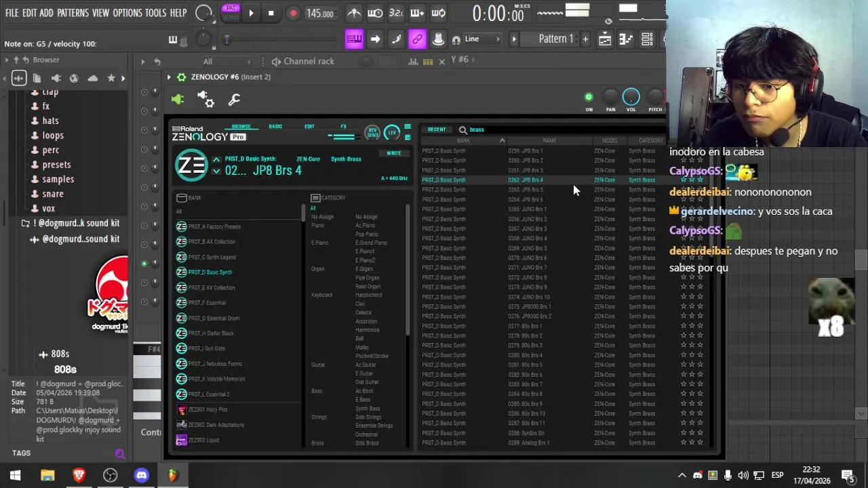
Task: Sort by the NAME column header
Action: pos(549,140)
